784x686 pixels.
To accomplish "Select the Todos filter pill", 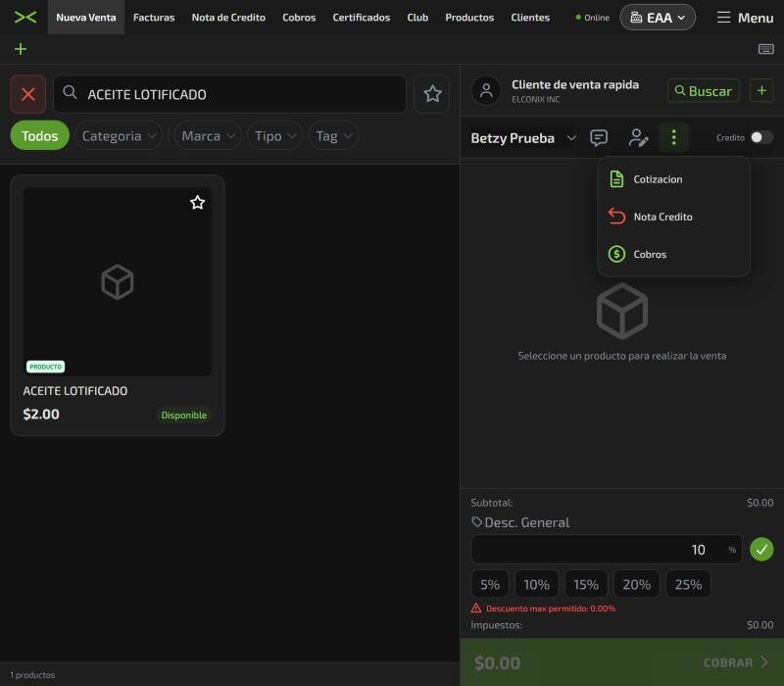I will click(39, 135).
